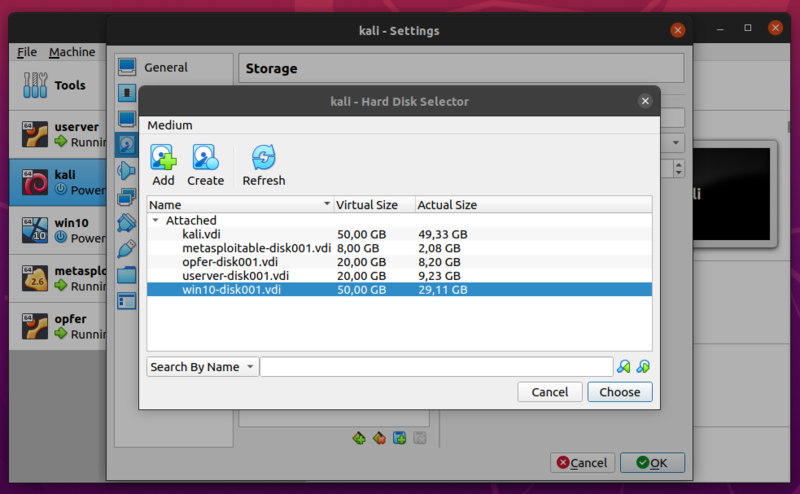Refresh the hard disk list
The width and height of the screenshot is (800, 494).
click(x=263, y=158)
